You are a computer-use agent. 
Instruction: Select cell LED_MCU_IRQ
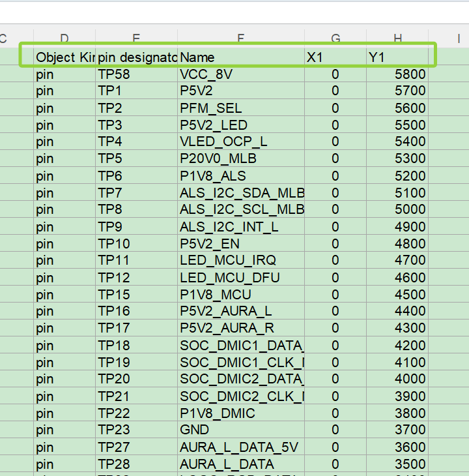point(241,260)
